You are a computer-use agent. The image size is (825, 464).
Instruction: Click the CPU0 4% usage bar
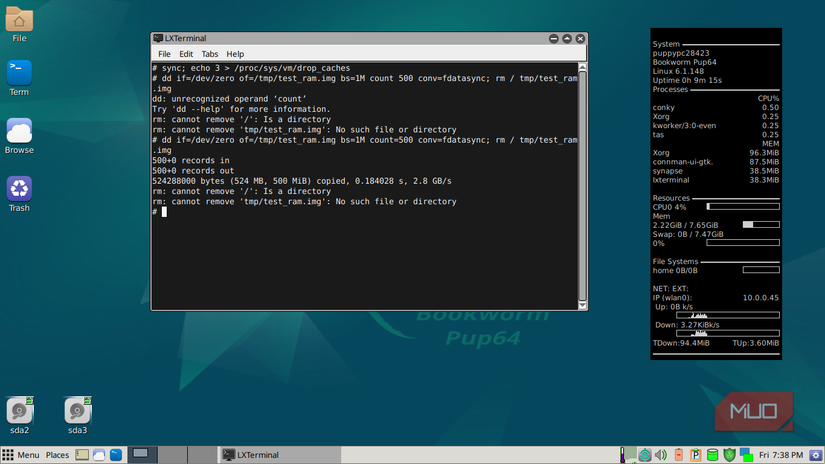click(x=743, y=207)
